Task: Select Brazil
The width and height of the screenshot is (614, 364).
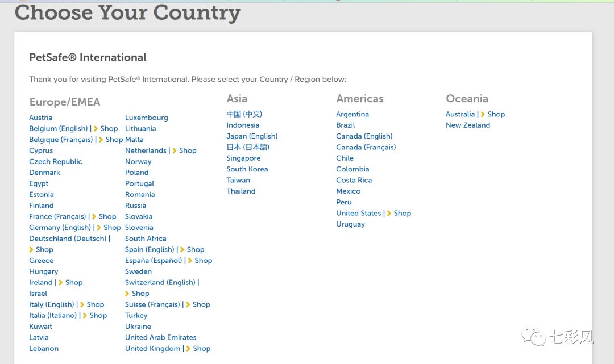Action: [346, 125]
